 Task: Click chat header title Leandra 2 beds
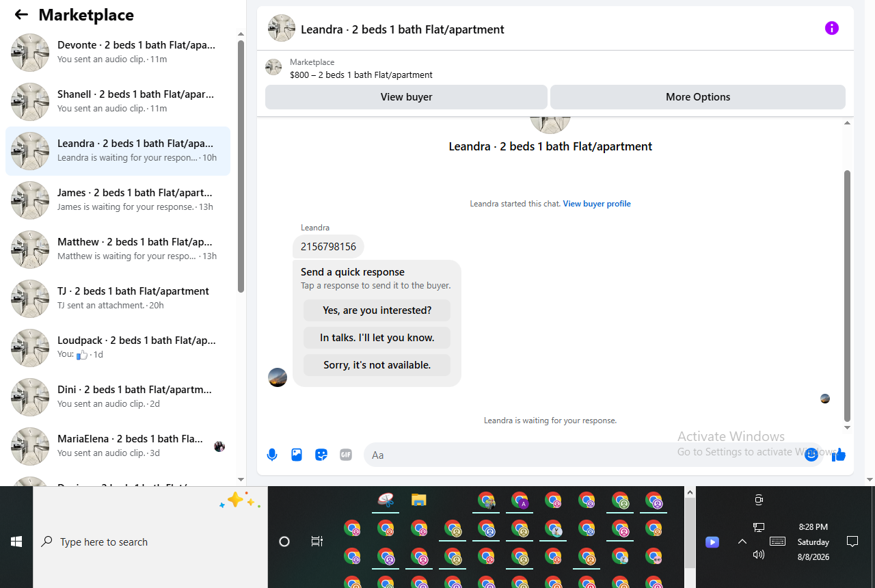(x=403, y=29)
